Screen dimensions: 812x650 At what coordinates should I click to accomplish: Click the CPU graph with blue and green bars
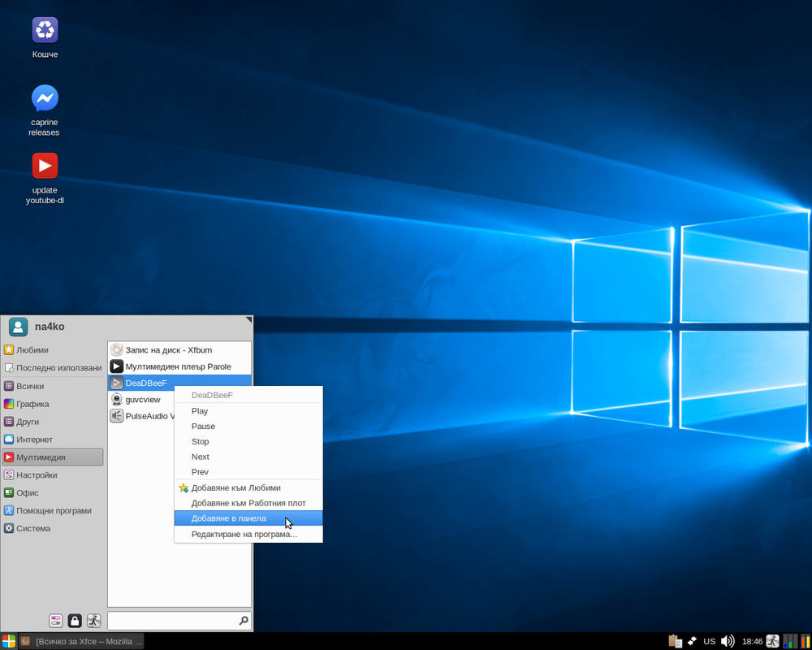[x=790, y=641]
